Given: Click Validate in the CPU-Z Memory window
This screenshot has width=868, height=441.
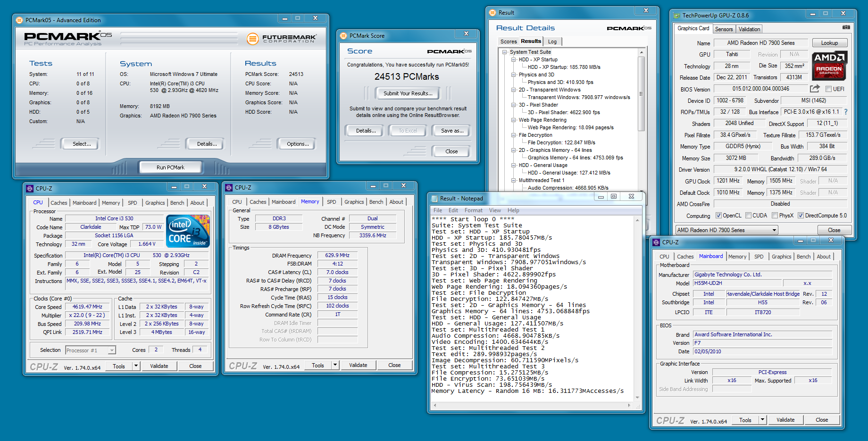Looking at the screenshot, I should tap(358, 365).
